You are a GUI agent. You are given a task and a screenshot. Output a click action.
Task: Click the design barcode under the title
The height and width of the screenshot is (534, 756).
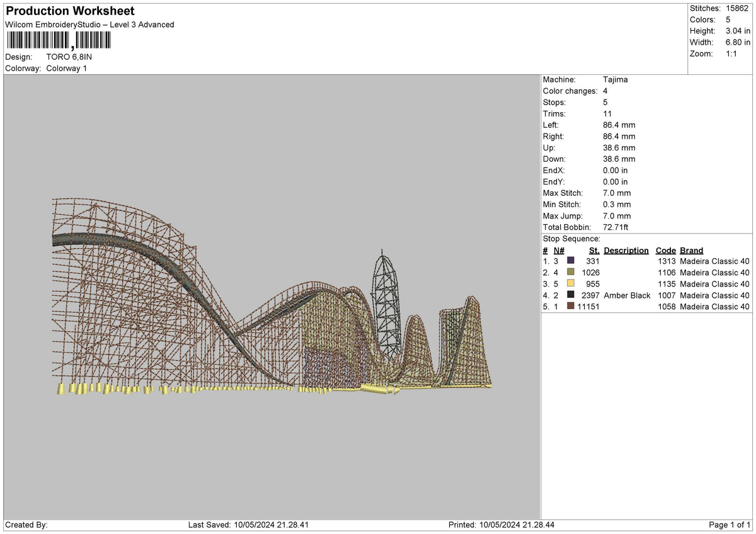point(58,41)
